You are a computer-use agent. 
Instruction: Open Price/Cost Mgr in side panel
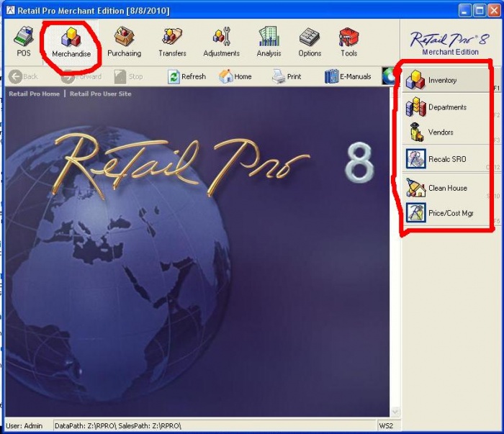446,213
